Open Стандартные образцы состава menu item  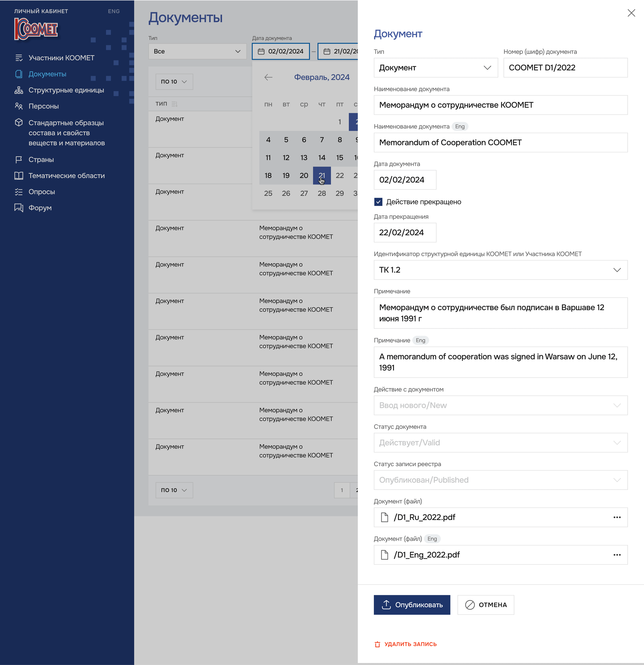(67, 133)
